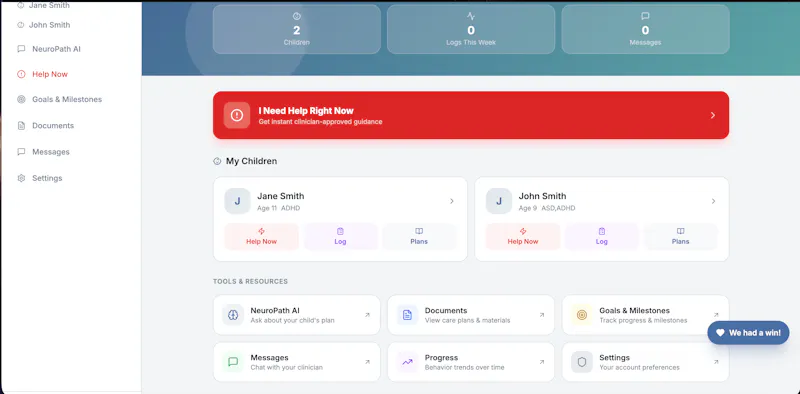Click the arrow on Messages card
Screen dimensions: 800x394
pos(367,362)
